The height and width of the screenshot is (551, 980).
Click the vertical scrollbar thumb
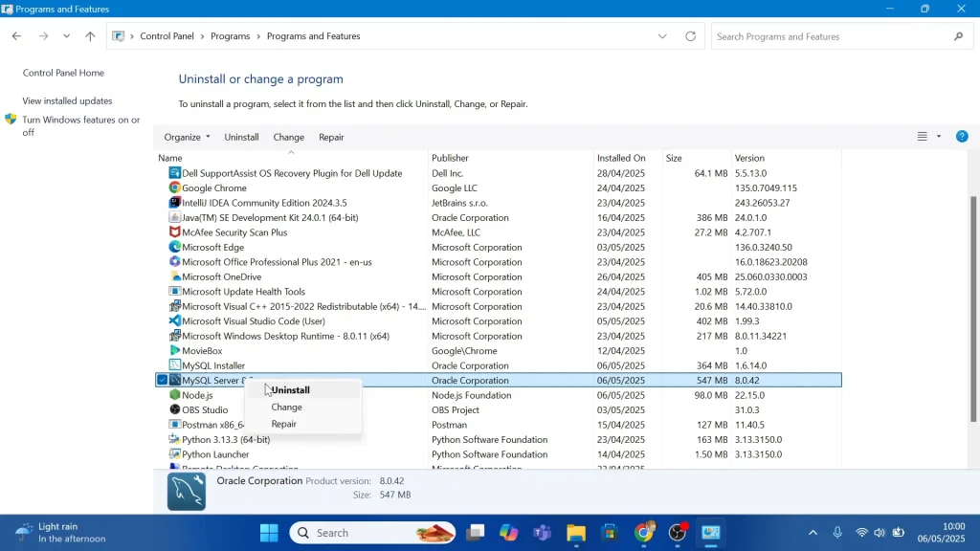(973, 309)
